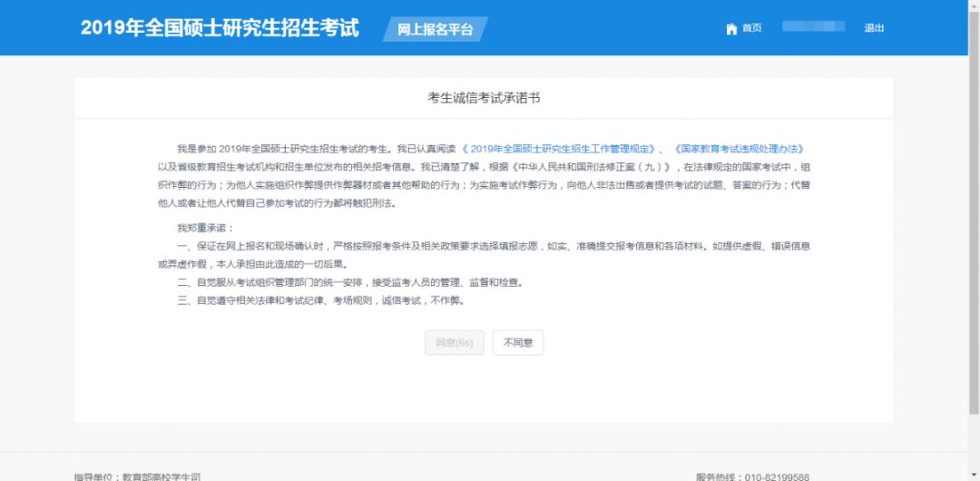Click the 网上报名平台 badge
The height and width of the screenshot is (481, 980).
(x=435, y=29)
